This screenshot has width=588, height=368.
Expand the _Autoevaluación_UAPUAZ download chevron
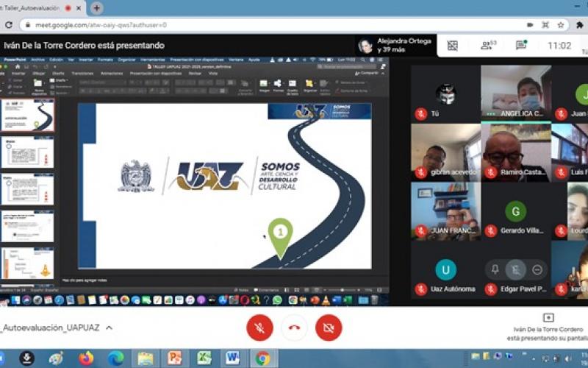[x=109, y=328]
